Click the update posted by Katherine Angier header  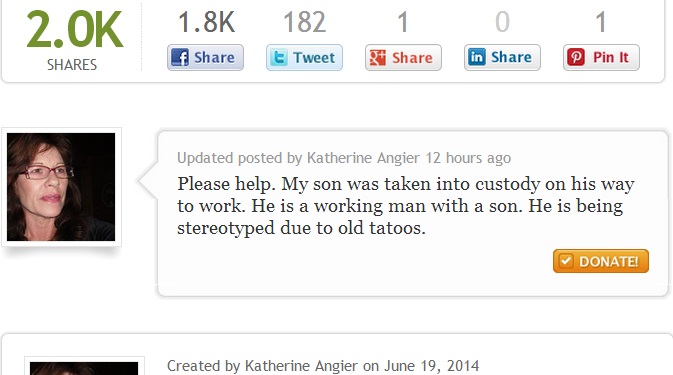pos(344,158)
